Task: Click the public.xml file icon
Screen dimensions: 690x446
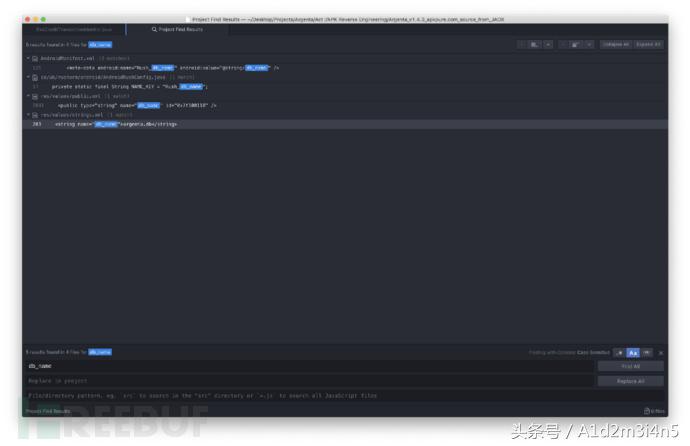Action: tap(35, 96)
